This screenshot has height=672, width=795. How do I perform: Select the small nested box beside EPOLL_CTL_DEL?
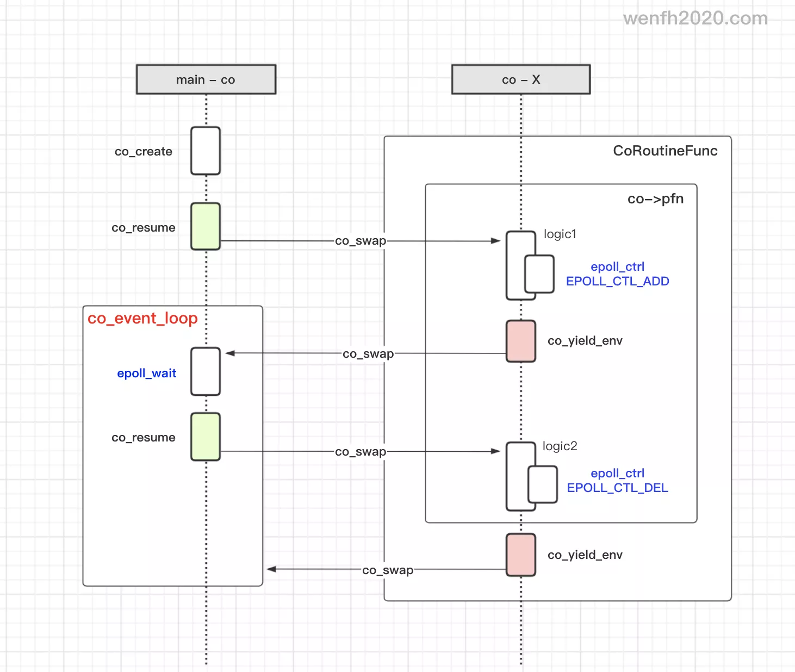[x=543, y=484]
